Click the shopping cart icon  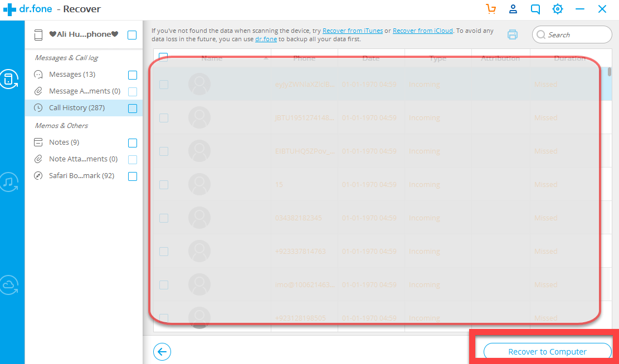[490, 9]
